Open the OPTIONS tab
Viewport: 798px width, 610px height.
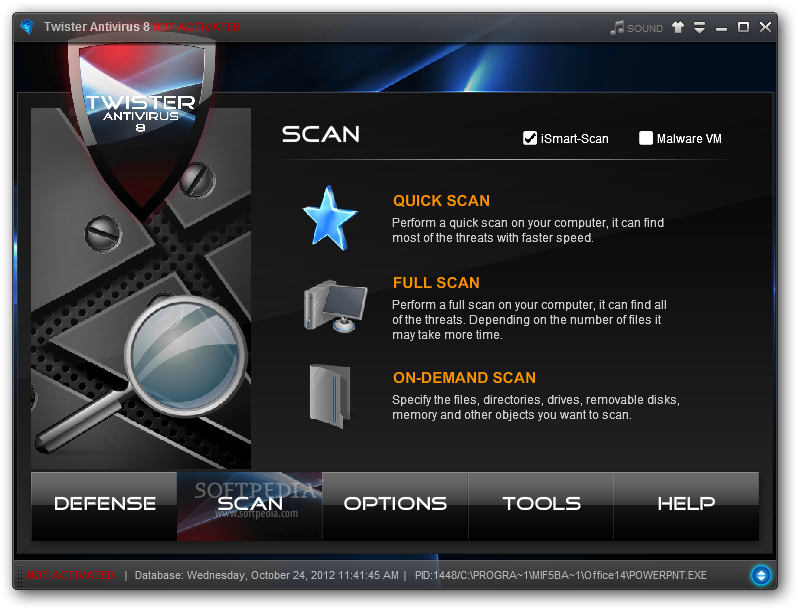click(x=395, y=506)
